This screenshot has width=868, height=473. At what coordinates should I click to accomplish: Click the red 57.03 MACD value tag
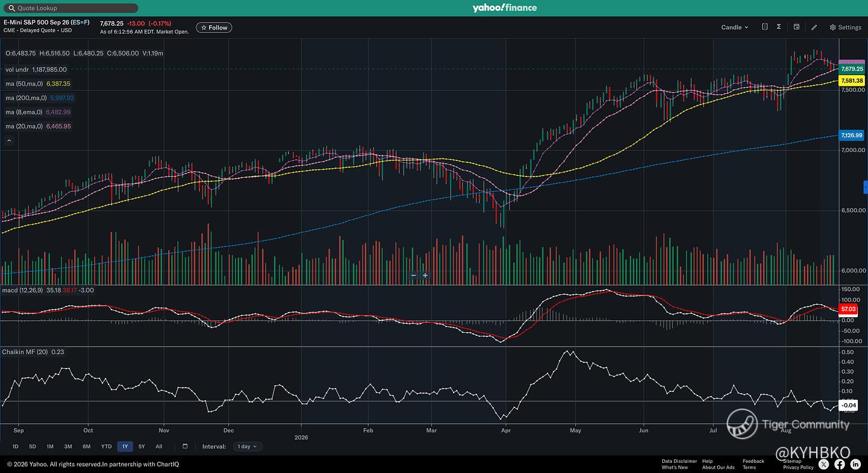click(x=848, y=309)
